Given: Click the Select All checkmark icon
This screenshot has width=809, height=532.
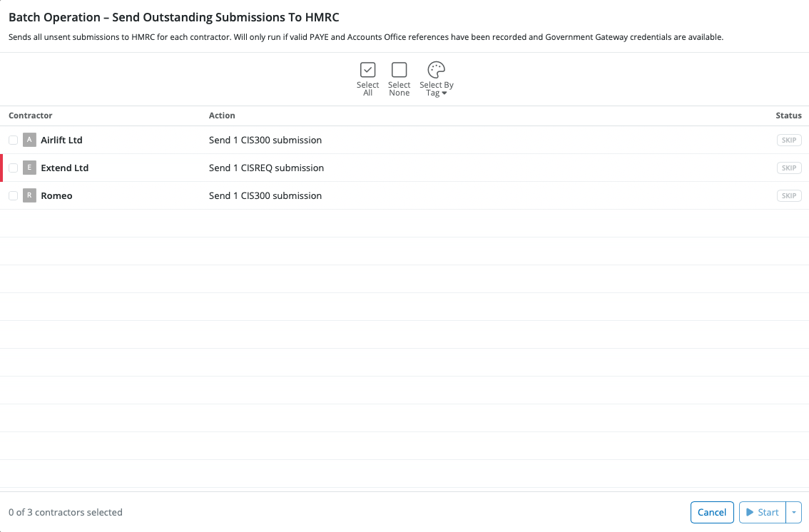Looking at the screenshot, I should [x=367, y=70].
